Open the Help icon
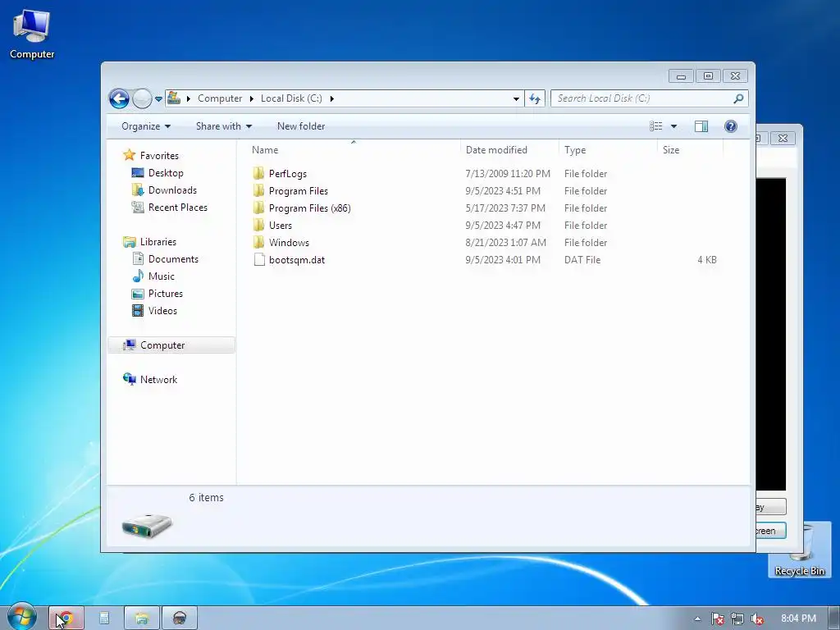 [x=731, y=126]
